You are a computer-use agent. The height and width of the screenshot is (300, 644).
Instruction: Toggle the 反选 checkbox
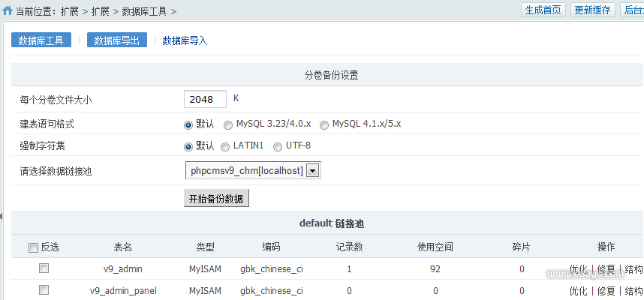(x=33, y=247)
